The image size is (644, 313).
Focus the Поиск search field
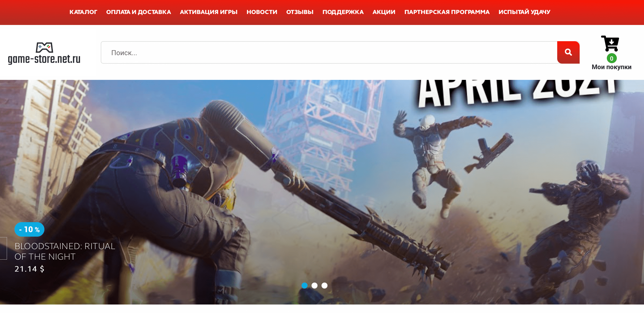[x=329, y=53]
